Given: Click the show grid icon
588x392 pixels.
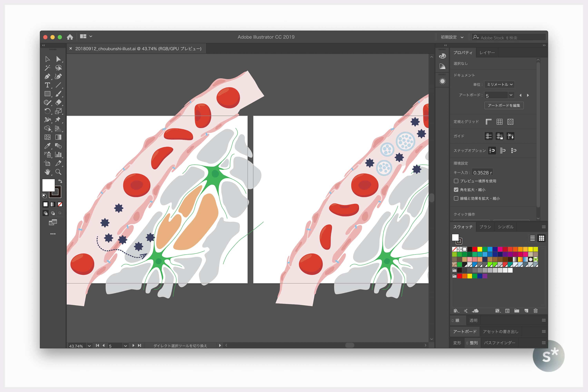Looking at the screenshot, I should [499, 122].
